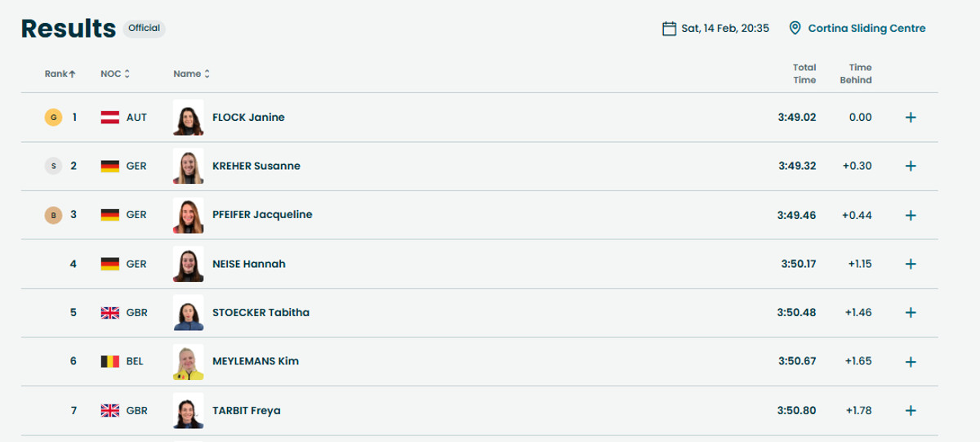This screenshot has width=980, height=442.
Task: Open athlete profile for PFEIFER Jacqueline
Action: (x=261, y=215)
